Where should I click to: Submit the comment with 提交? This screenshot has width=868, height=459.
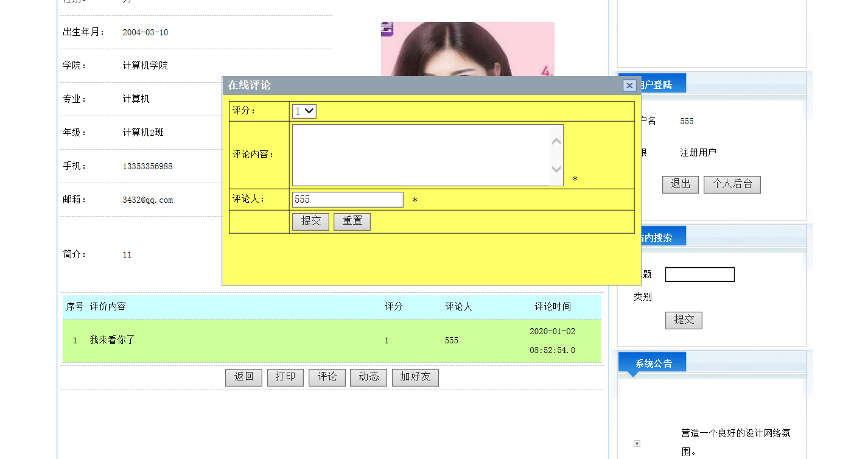[x=310, y=222]
